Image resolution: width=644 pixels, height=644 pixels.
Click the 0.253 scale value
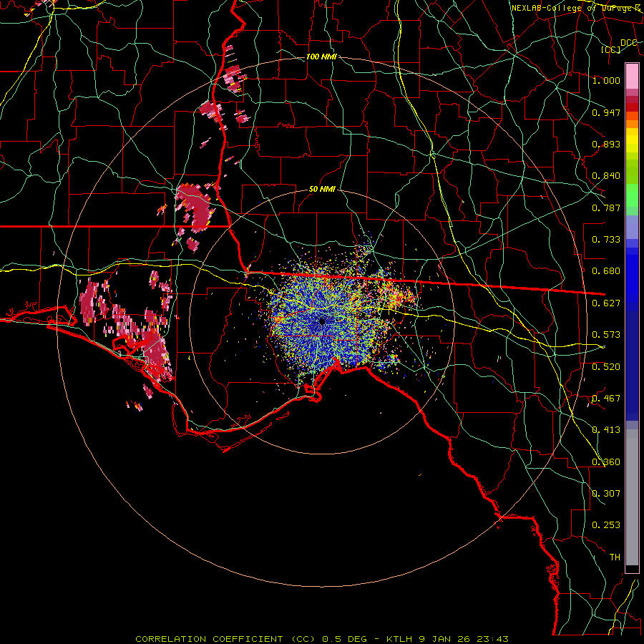[606, 525]
